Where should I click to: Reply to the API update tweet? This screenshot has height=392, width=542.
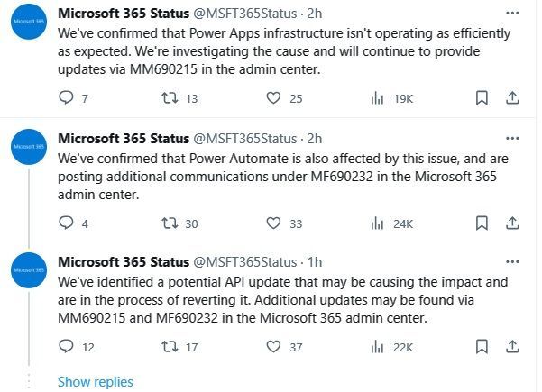65,346
